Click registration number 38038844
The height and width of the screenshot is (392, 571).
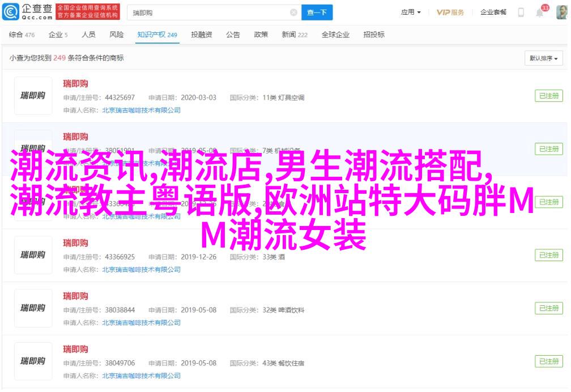120,310
